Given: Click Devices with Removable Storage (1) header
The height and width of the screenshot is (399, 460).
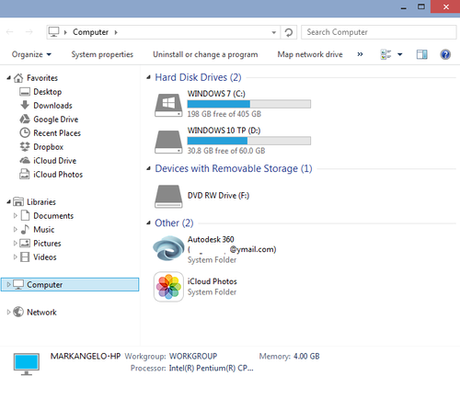Looking at the screenshot, I should click(x=234, y=169).
